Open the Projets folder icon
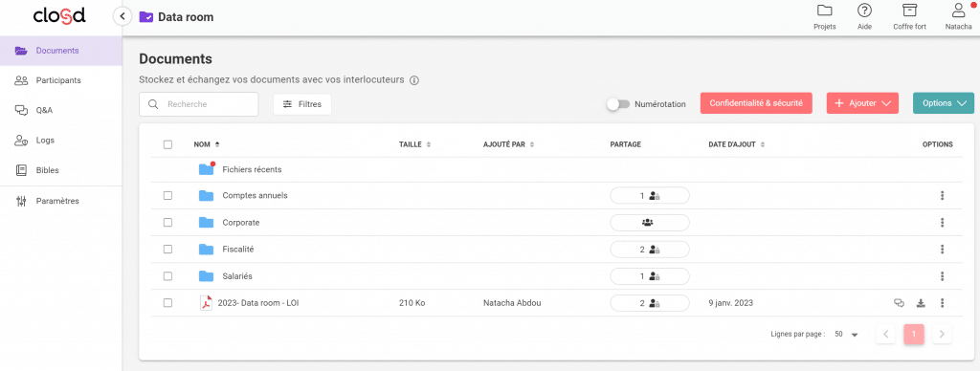This screenshot has height=371, width=980. point(824,11)
